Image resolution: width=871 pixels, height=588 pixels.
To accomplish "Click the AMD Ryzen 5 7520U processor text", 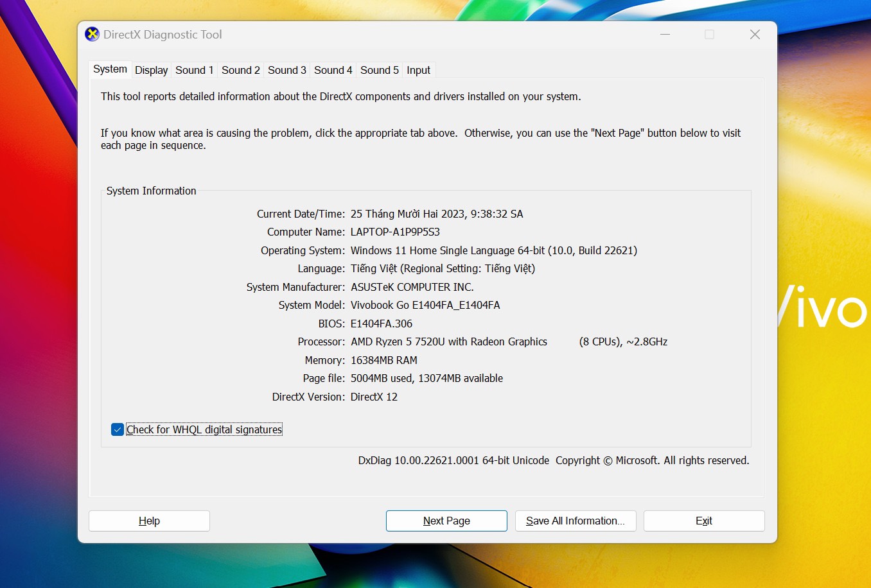I will click(448, 342).
